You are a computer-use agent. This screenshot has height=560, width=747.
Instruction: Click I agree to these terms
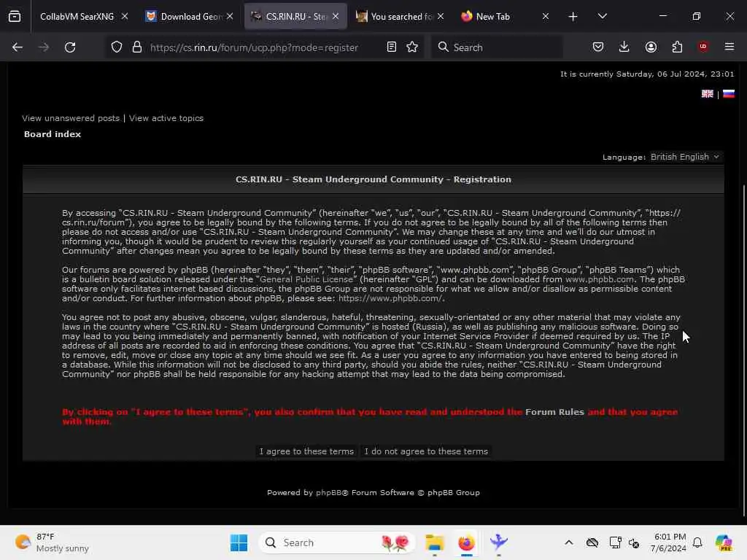pos(306,451)
